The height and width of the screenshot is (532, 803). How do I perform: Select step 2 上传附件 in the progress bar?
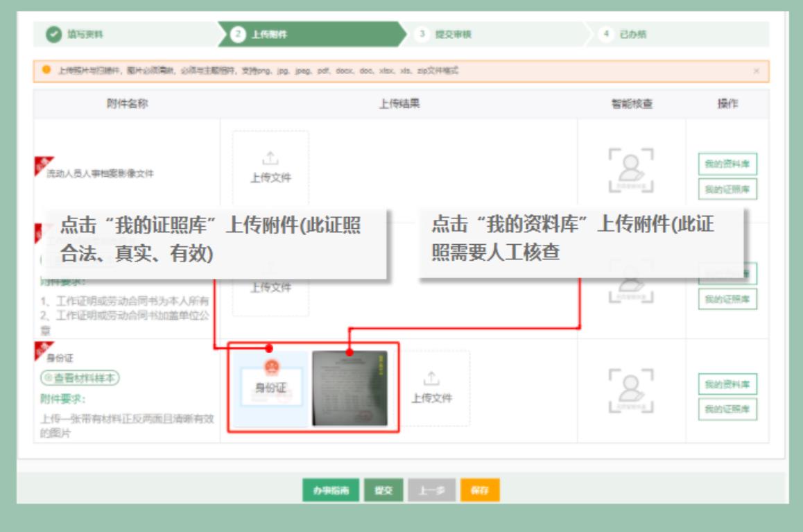click(x=311, y=34)
